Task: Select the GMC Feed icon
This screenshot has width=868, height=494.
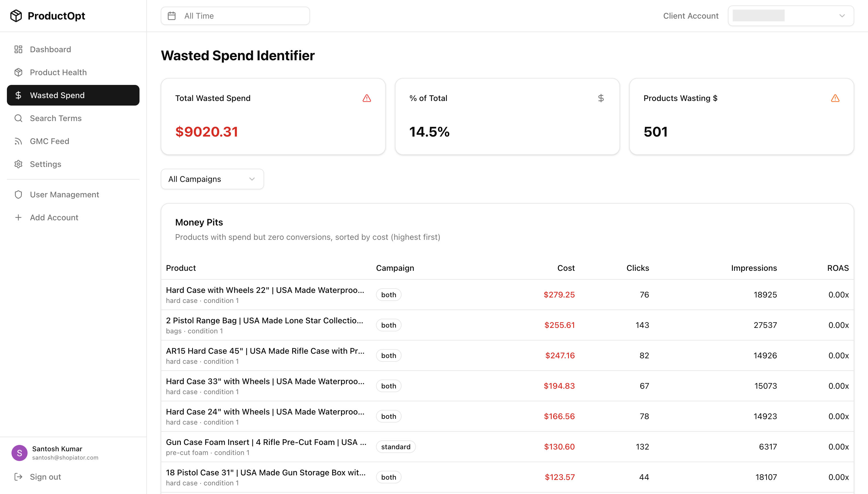Action: tap(18, 141)
